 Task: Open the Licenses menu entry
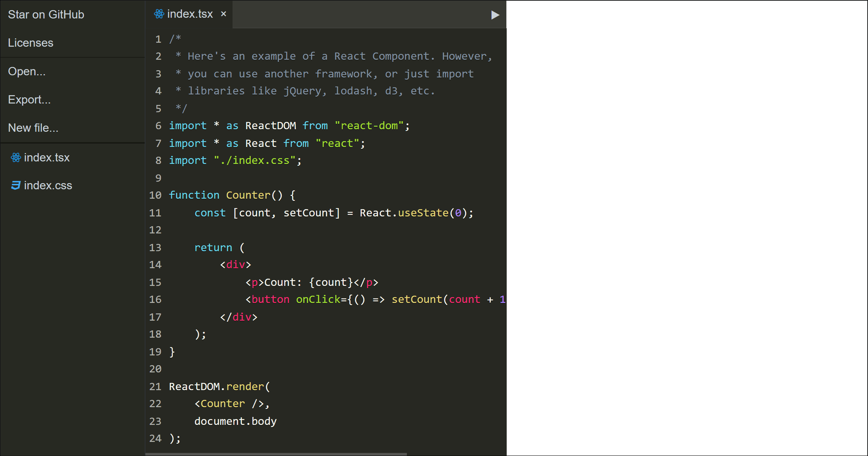(x=31, y=43)
